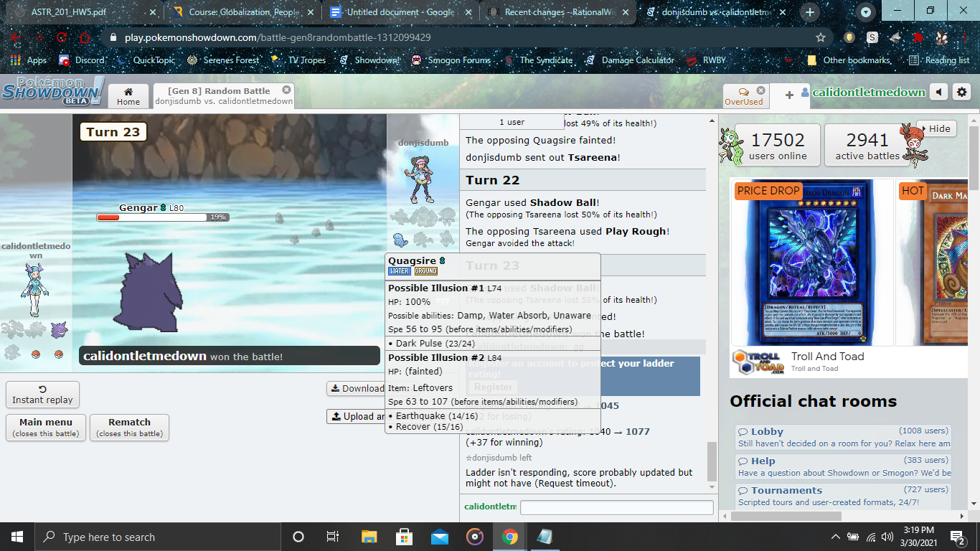Click the Quagsire team icon under donjisdumb

click(402, 239)
